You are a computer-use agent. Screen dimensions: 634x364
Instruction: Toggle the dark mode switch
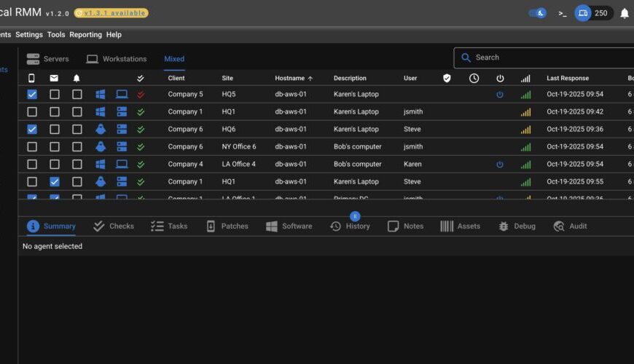538,13
